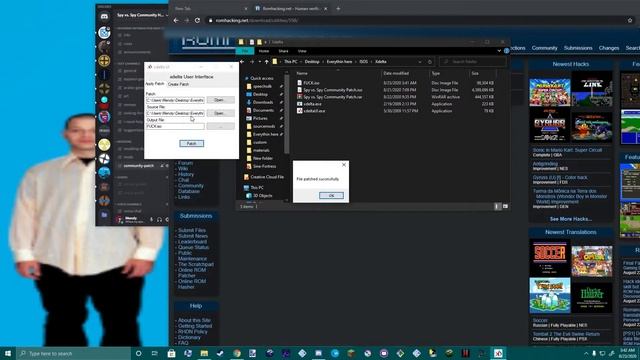The height and width of the screenshot is (360, 640).
Task: Expand the Explorer address bar history dropdown
Action: [420, 62]
